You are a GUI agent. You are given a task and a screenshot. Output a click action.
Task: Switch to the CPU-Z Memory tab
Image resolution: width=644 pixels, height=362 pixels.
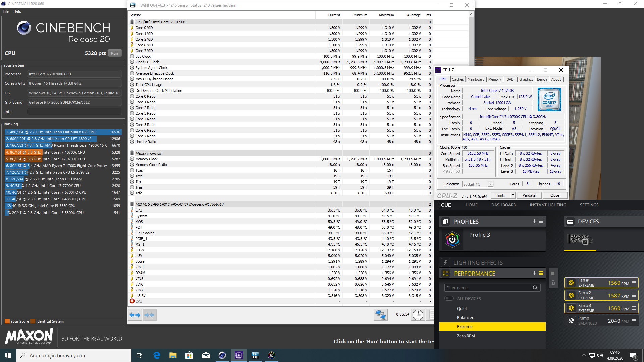pyautogui.click(x=495, y=79)
